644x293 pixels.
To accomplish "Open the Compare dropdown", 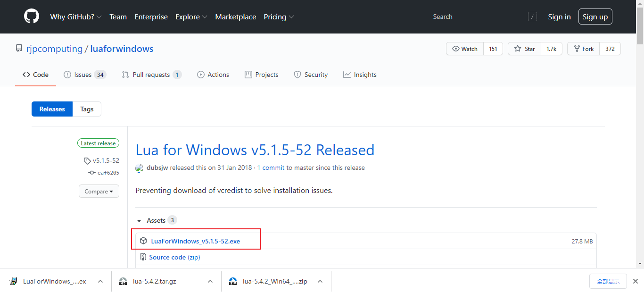I will [99, 191].
